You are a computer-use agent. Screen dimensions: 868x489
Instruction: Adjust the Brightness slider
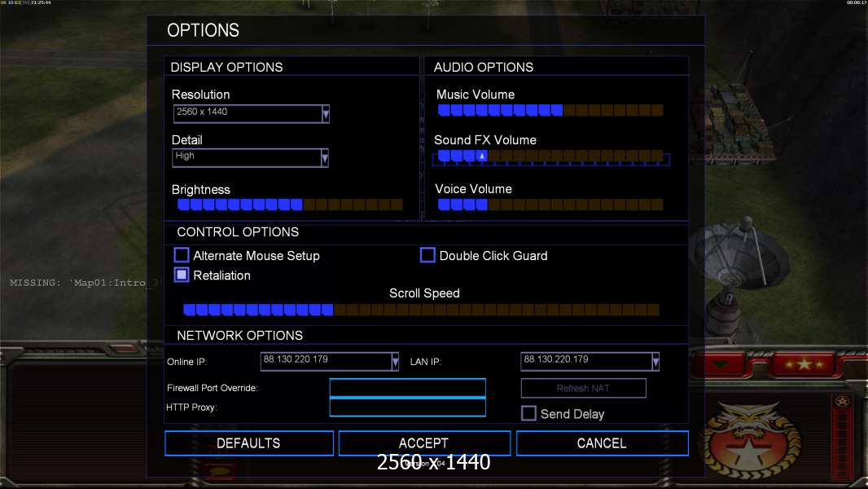click(x=290, y=205)
